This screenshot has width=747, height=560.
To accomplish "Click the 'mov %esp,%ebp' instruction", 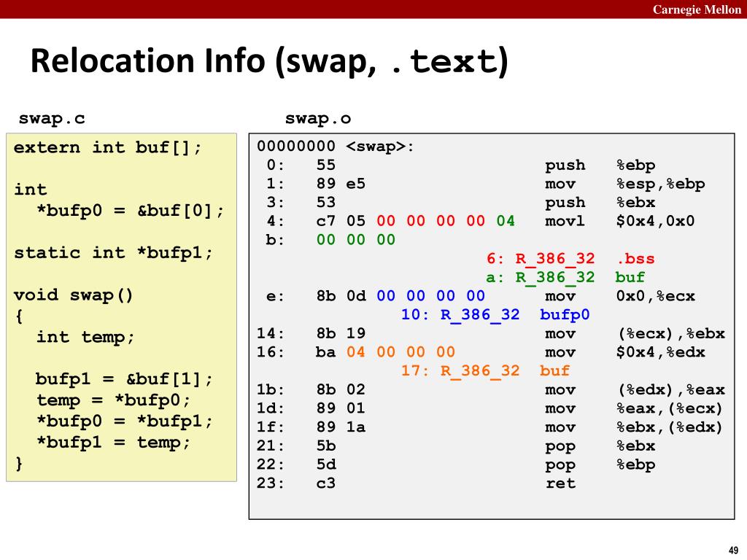I will (x=625, y=184).
